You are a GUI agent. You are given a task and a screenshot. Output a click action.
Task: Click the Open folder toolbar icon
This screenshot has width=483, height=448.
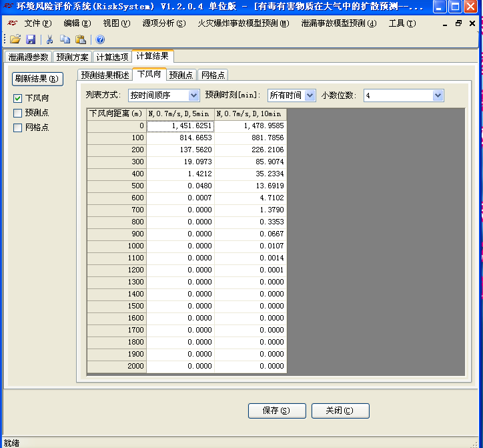coord(15,39)
